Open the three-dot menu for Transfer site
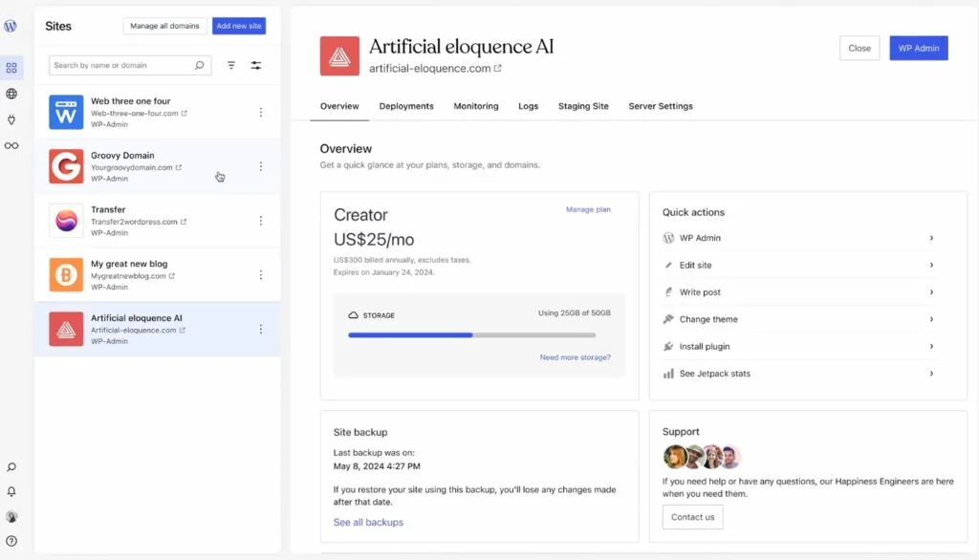The image size is (979, 560). pos(261,221)
